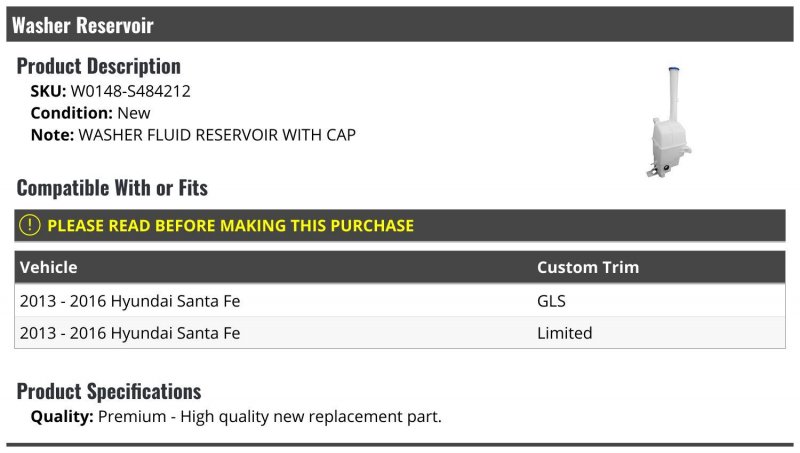The height and width of the screenshot is (453, 800).
Task: Click the SKU label
Action: 48,91
